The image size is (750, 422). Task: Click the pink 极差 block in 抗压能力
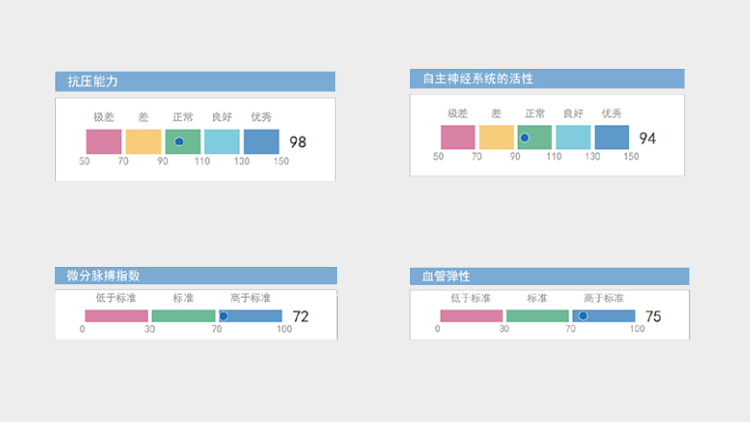pos(104,141)
